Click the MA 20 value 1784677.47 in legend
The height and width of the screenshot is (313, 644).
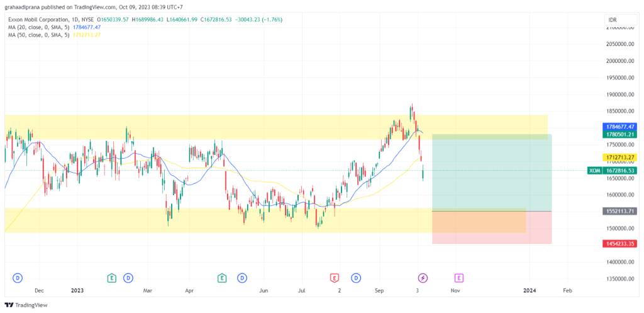[x=86, y=27]
